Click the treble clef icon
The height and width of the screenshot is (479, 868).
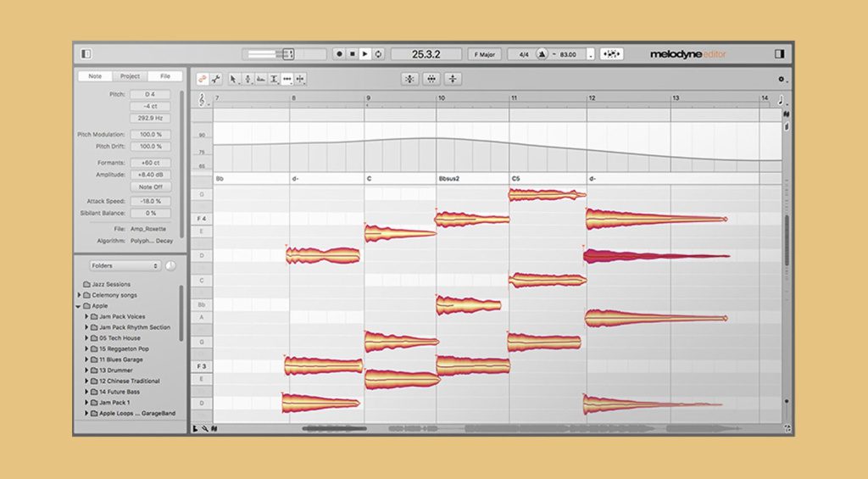[x=202, y=100]
